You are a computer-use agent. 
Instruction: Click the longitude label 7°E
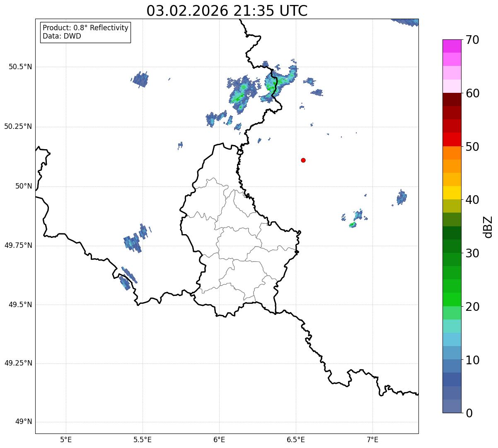[x=372, y=439]
